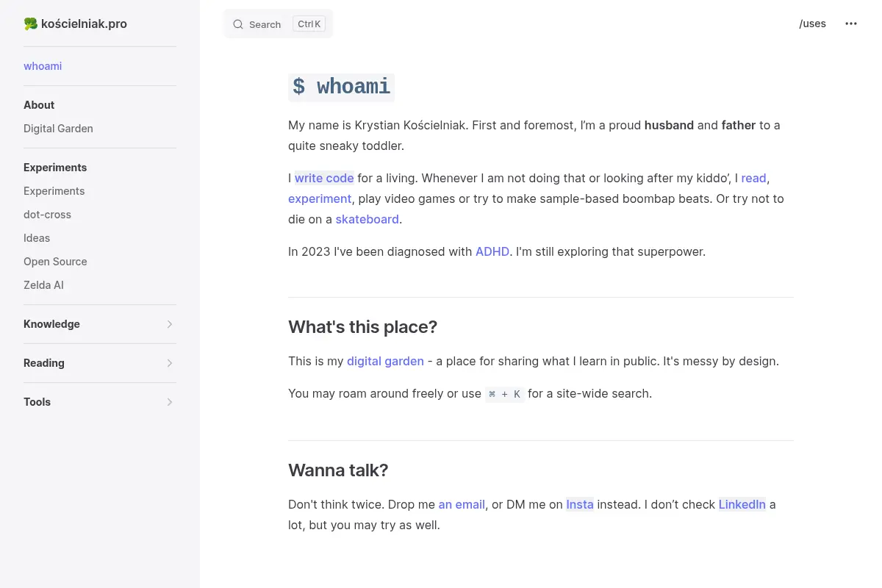Expand the Reading section chevron
Screen dimensions: 882x588
tap(170, 363)
